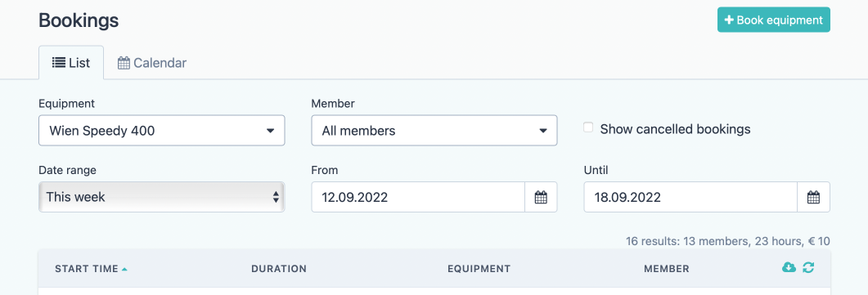Screen dimensions: 868x295
Task: Click the calendar icon on Calendar tab
Action: coord(124,63)
